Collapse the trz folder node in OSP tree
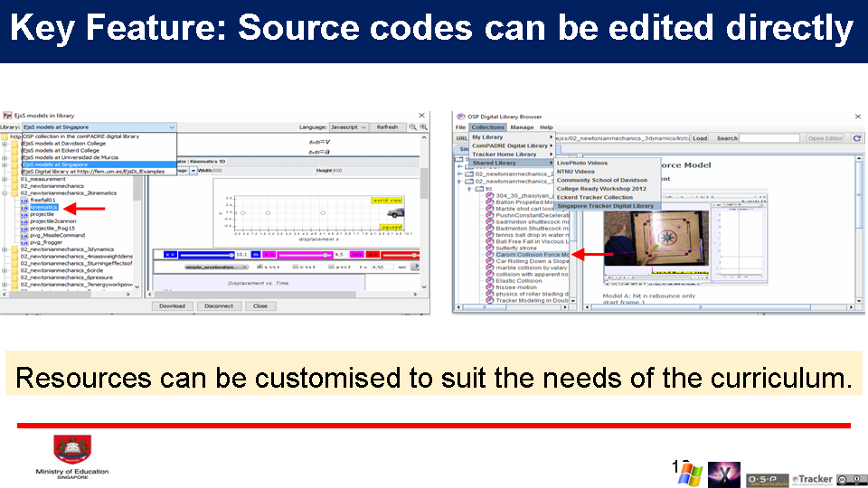 point(469,189)
